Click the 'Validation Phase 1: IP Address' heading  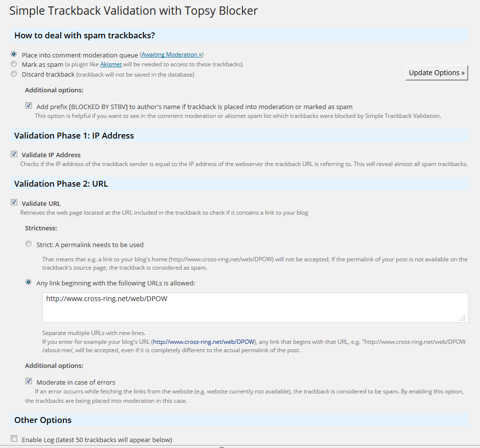tap(74, 136)
